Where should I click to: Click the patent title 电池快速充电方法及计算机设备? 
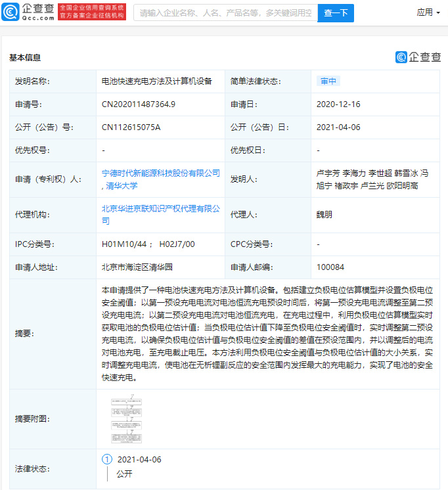(x=157, y=81)
